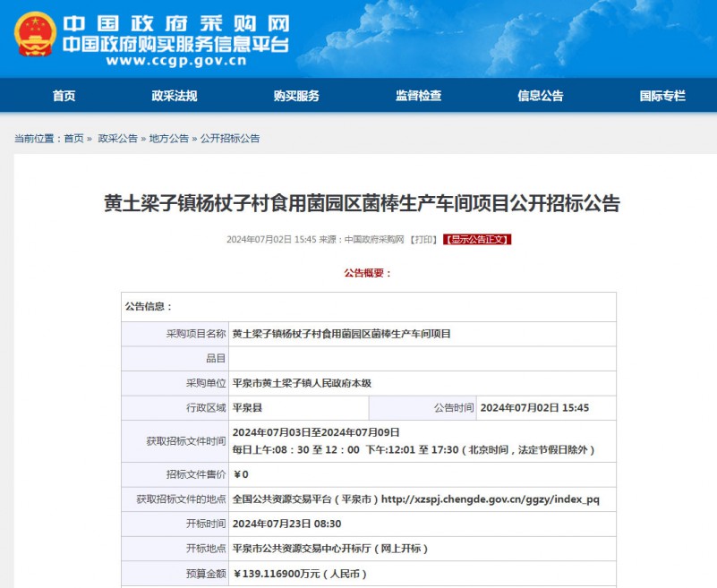Viewport: 717px width, 588px height.
Task: Click the 打印 print link
Action: 423,240
